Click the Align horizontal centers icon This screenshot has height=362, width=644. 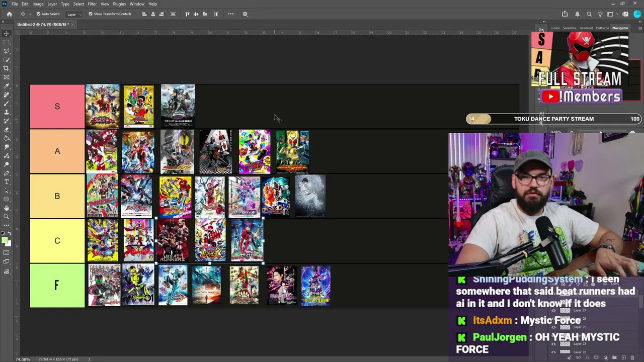pyautogui.click(x=153, y=14)
